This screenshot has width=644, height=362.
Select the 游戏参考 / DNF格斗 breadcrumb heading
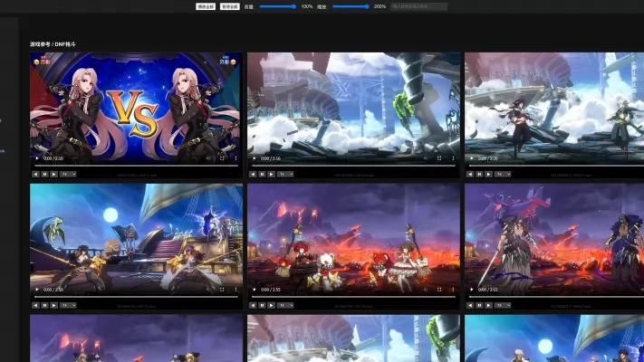[x=53, y=44]
